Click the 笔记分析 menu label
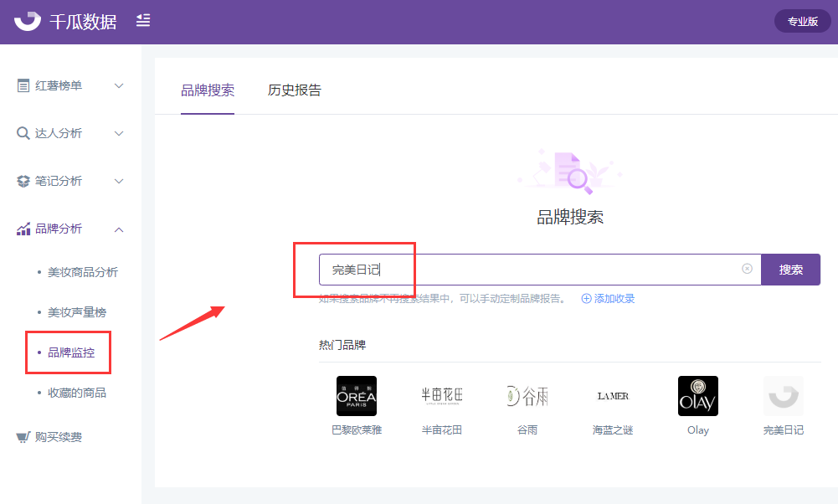The height and width of the screenshot is (504, 838). coord(59,181)
